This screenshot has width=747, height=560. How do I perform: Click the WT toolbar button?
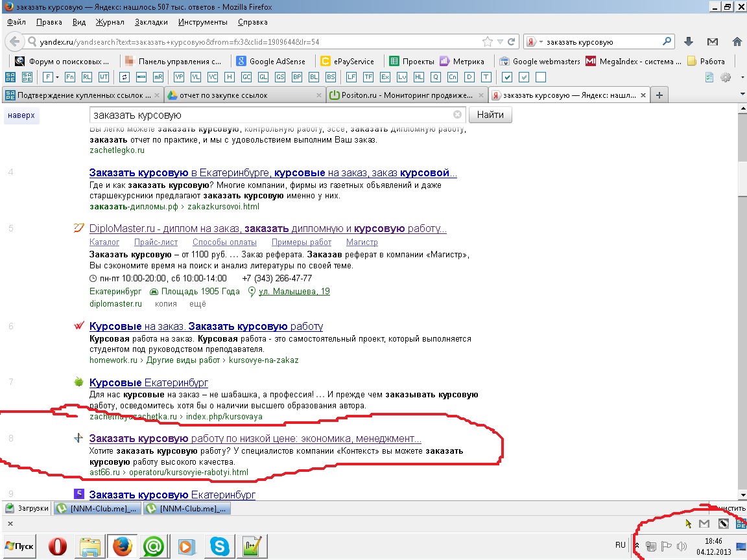103,77
